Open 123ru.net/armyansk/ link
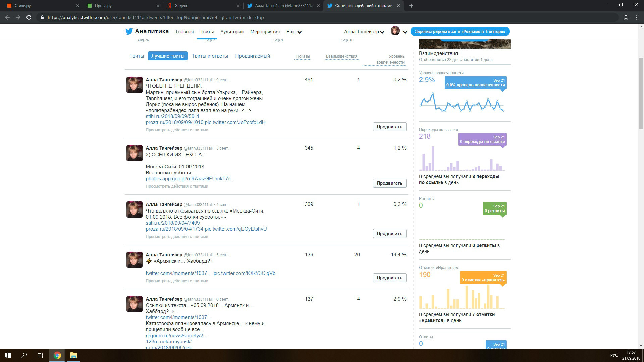 tap(169, 342)
